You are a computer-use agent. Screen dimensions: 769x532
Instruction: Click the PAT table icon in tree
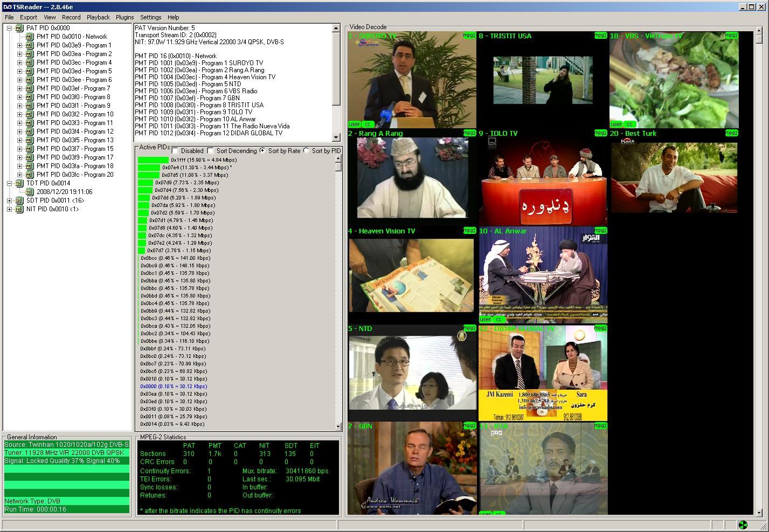click(19, 28)
